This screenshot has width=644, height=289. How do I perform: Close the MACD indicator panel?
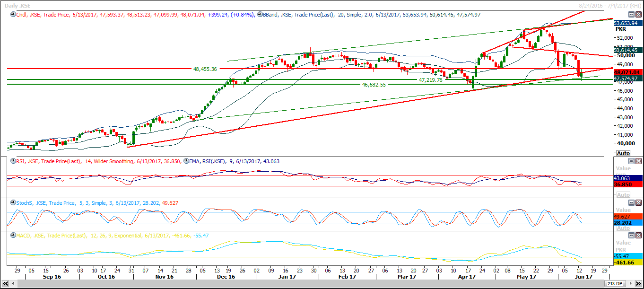click(638, 236)
